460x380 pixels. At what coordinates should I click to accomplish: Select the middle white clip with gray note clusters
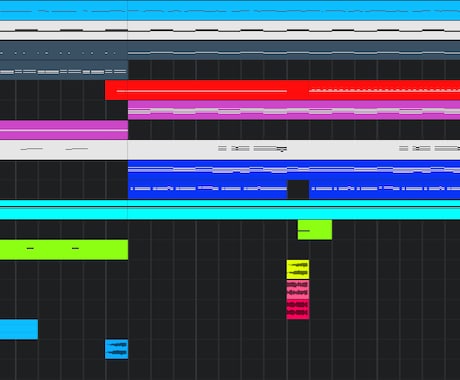tap(294, 150)
